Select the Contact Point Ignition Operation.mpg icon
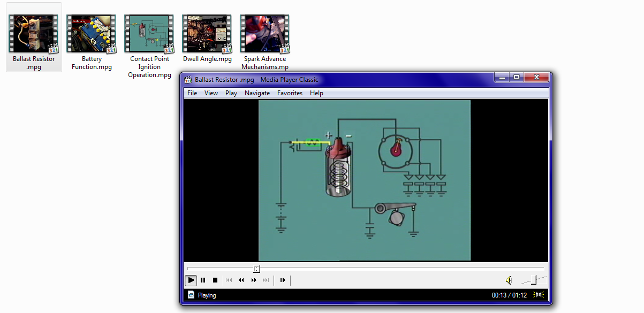 pyautogui.click(x=150, y=34)
